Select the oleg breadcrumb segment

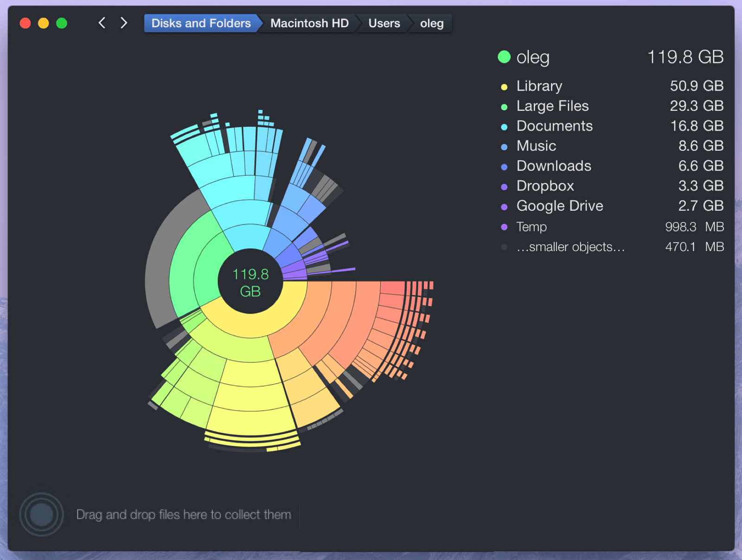(x=432, y=23)
